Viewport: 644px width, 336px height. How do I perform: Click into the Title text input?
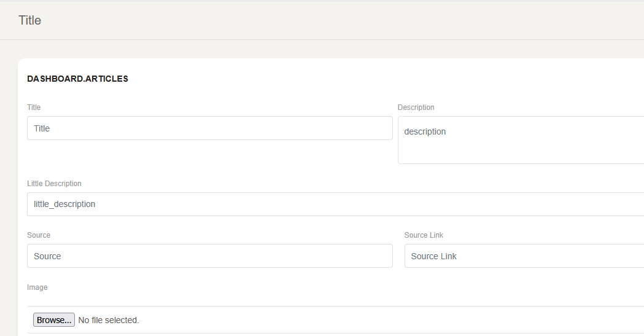tap(209, 128)
